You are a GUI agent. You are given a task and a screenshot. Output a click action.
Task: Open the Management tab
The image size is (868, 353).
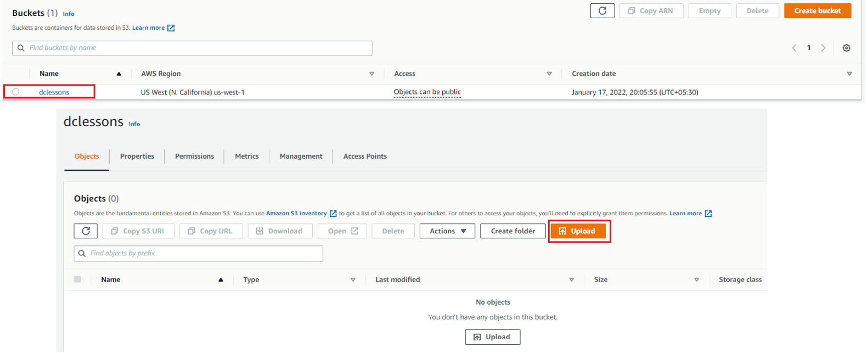tap(301, 156)
